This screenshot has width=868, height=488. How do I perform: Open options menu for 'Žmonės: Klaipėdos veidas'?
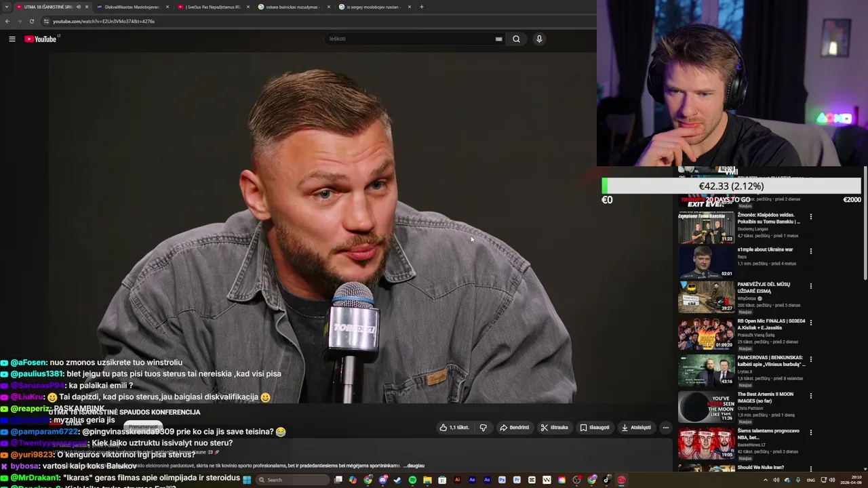coord(811,217)
